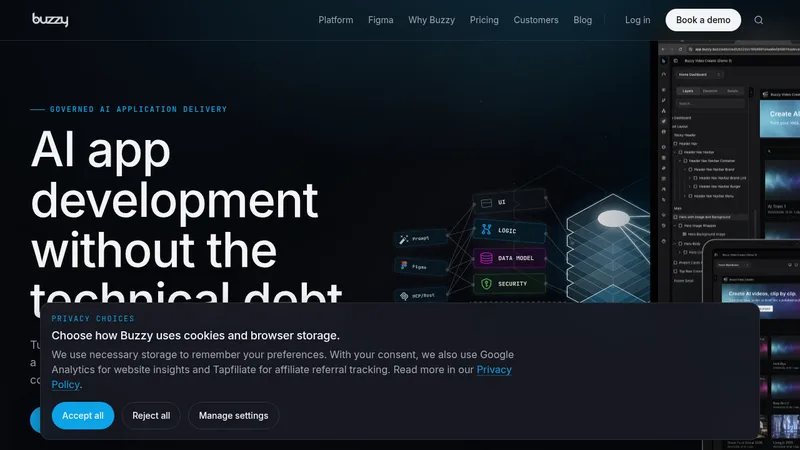Open Home Dashboard dropdown in hero app screenshot
This screenshot has width=800, height=450.
699,74
